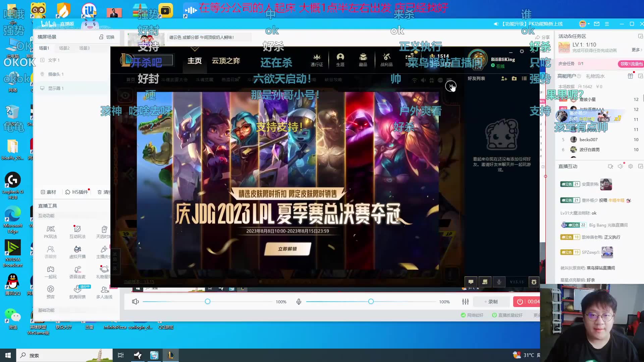
Task: Open the 一起玩 tool
Action: (x=51, y=272)
